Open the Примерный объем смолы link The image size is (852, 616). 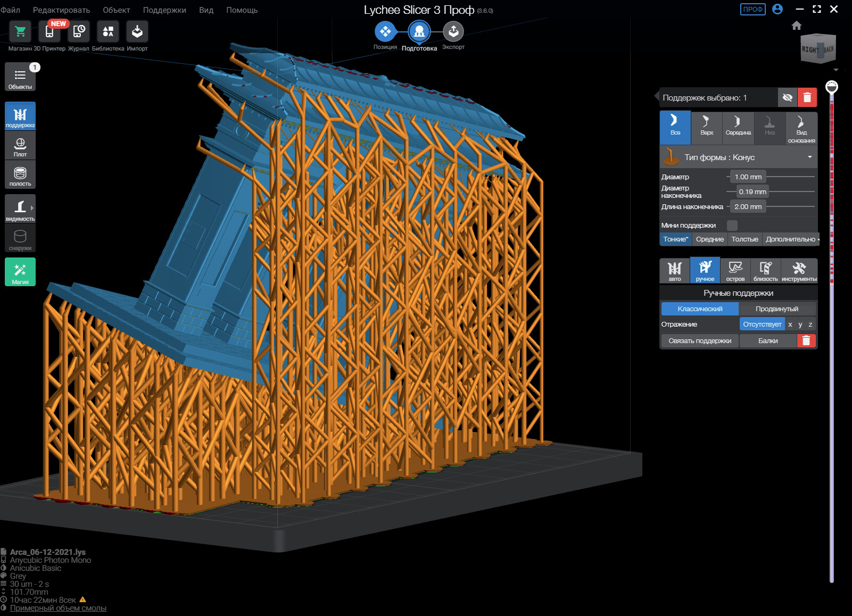58,608
